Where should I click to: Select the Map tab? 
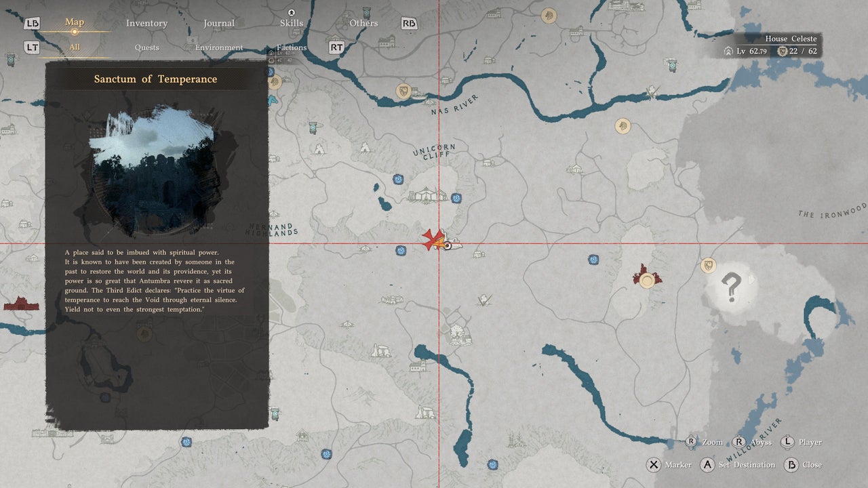pyautogui.click(x=75, y=22)
